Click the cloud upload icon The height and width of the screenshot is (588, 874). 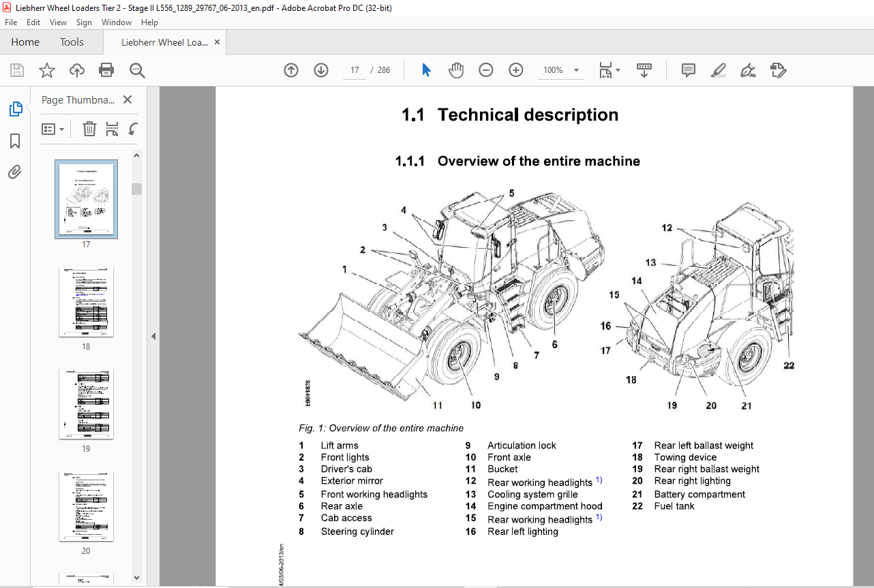point(76,70)
